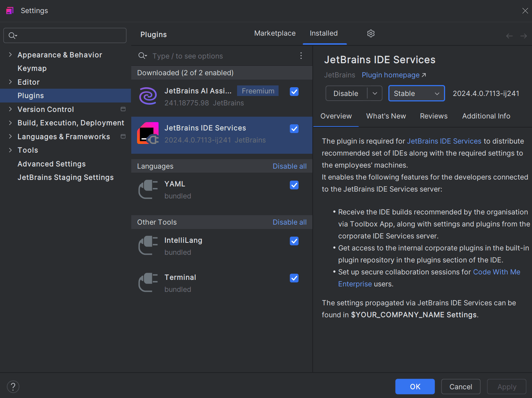Click the YAML plugin plug icon

pyautogui.click(x=148, y=189)
